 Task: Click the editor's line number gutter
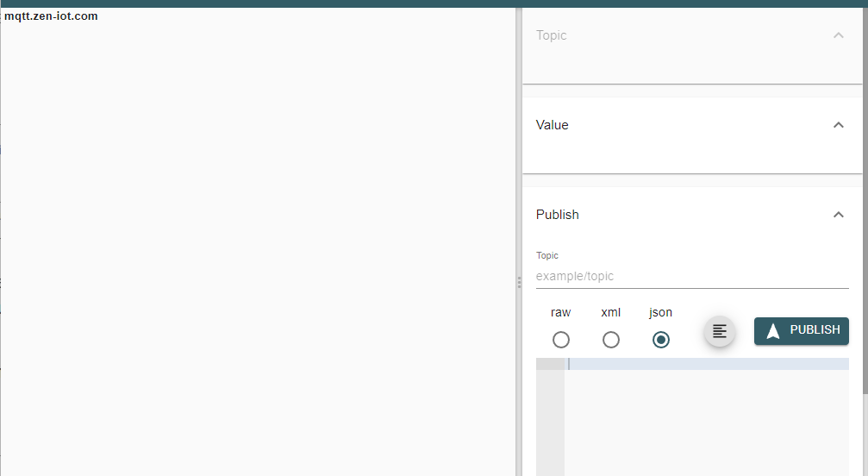pos(550,414)
